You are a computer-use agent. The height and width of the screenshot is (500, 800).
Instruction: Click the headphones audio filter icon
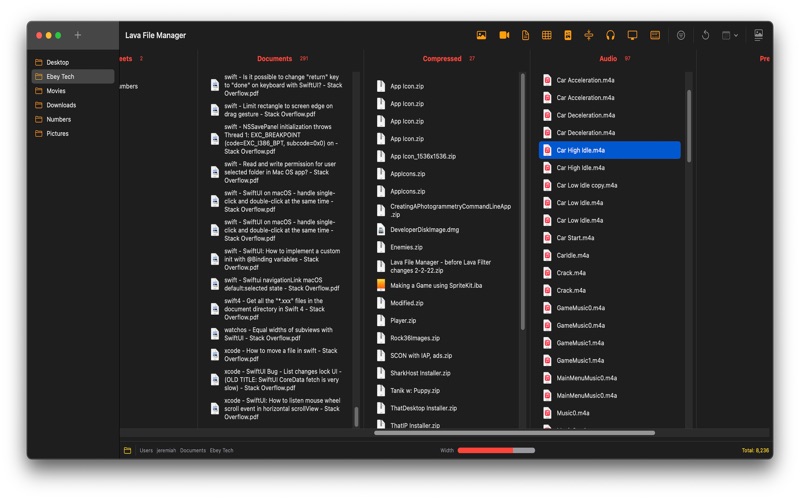tap(610, 35)
